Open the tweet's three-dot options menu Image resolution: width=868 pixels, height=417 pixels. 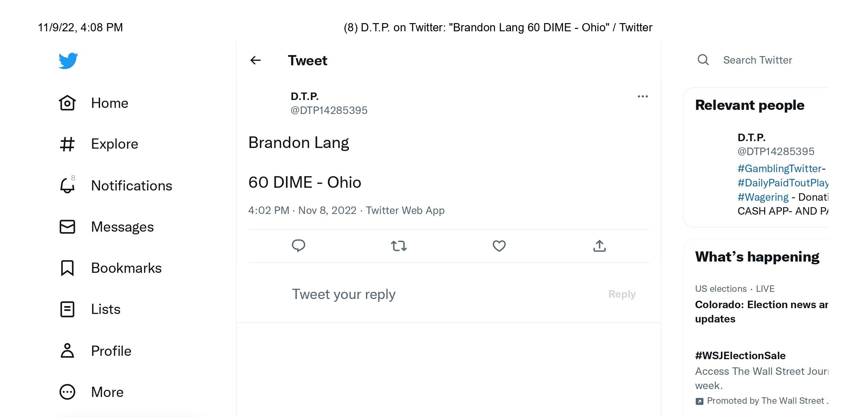click(x=643, y=96)
